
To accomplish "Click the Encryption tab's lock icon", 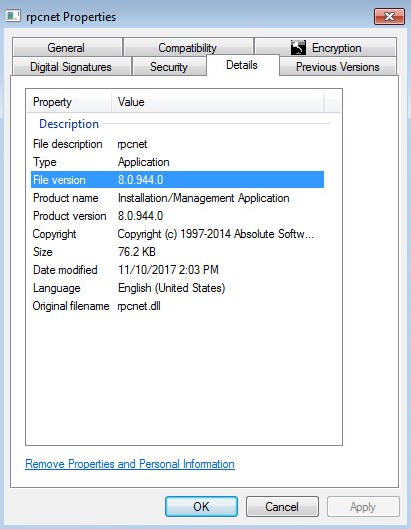I will pyautogui.click(x=298, y=48).
